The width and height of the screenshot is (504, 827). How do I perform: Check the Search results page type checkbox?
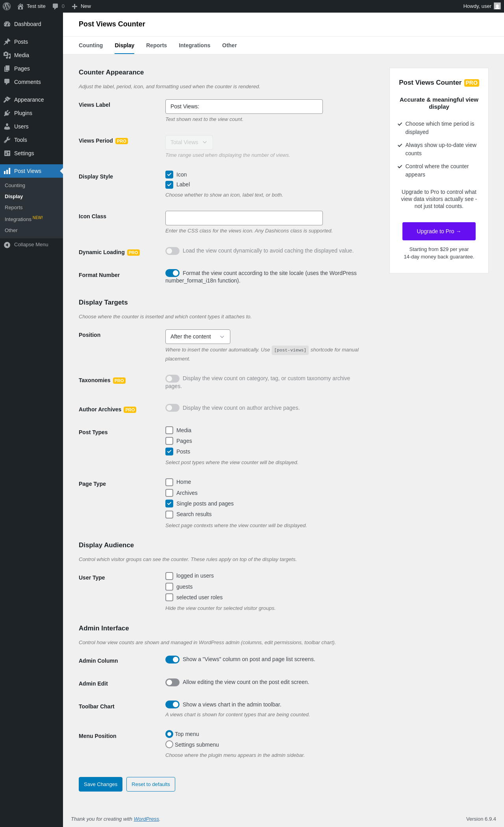(x=169, y=514)
